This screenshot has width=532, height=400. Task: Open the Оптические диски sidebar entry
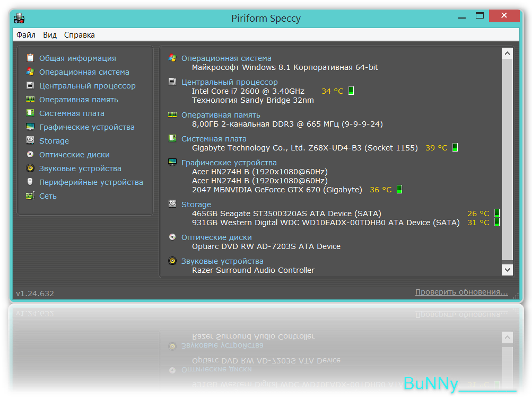click(x=74, y=155)
